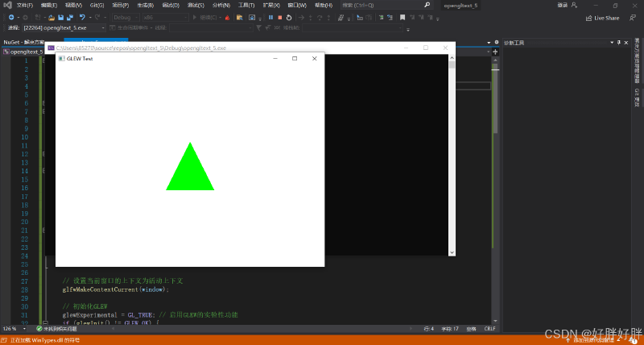Image resolution: width=644 pixels, height=345 pixels.
Task: Click the console window scrollbar up arrow
Action: tap(452, 57)
